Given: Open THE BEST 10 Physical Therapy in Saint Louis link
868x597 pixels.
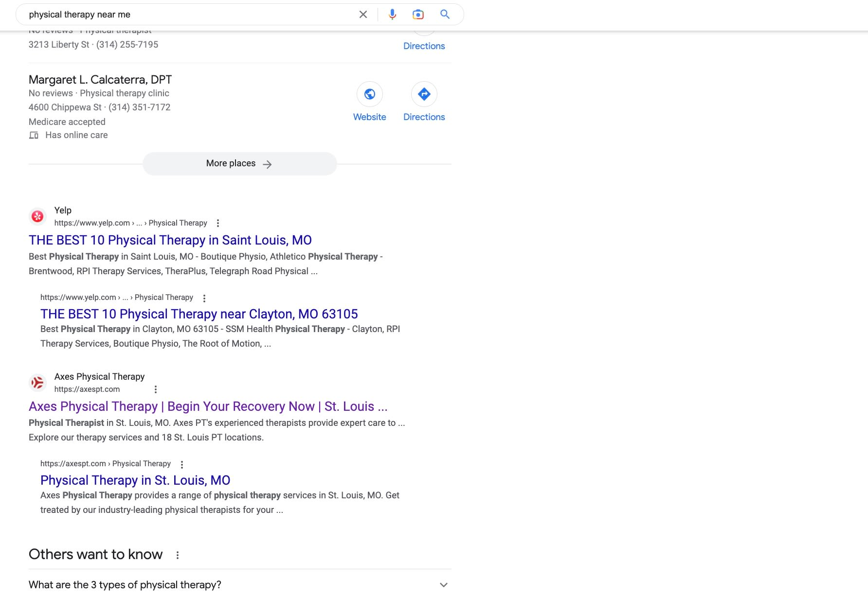Looking at the screenshot, I should tap(170, 240).
